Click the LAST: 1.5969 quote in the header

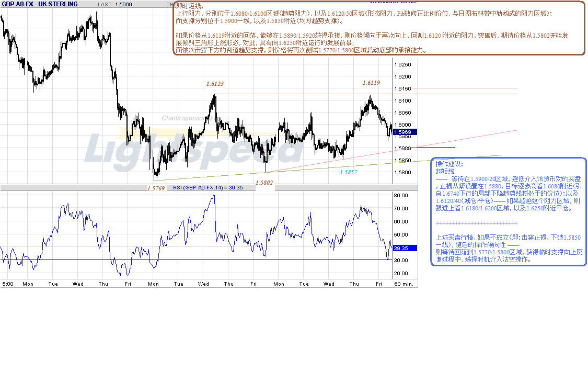115,5
